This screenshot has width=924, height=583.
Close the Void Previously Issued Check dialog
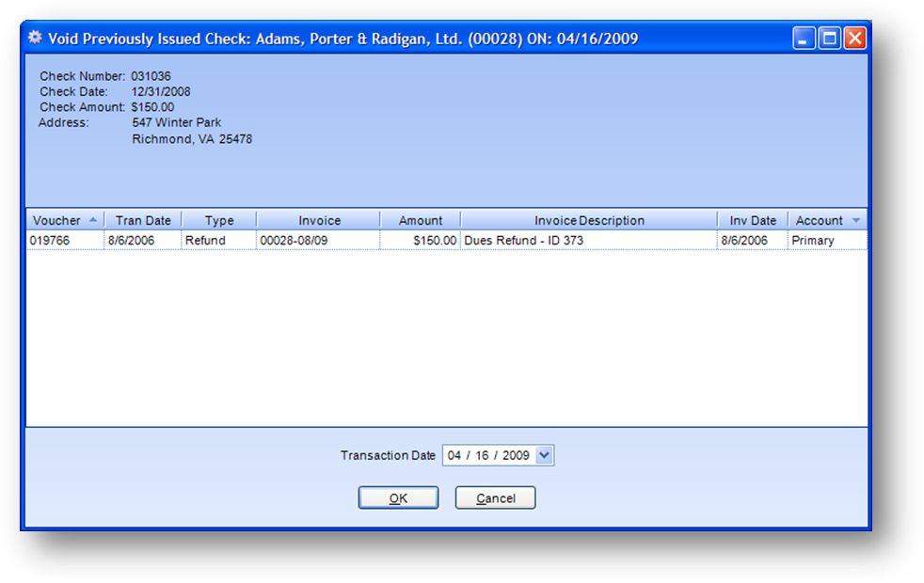[x=855, y=39]
